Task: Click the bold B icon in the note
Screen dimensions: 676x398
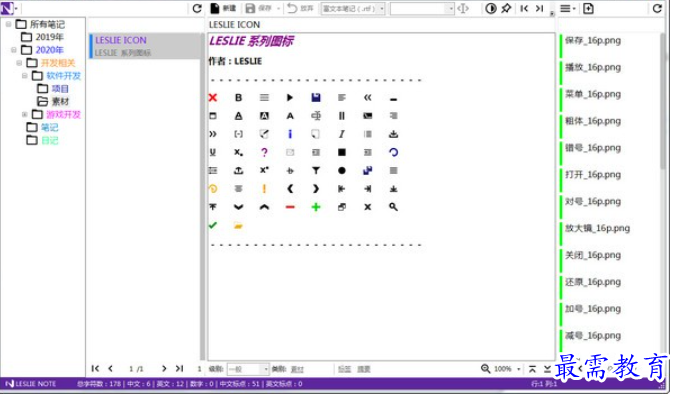Action: pos(238,98)
